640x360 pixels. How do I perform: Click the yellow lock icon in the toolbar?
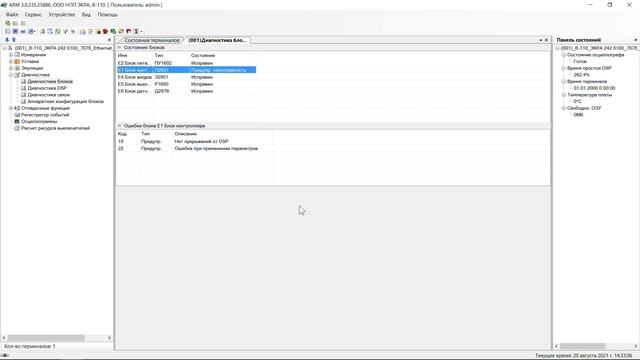coord(98,31)
